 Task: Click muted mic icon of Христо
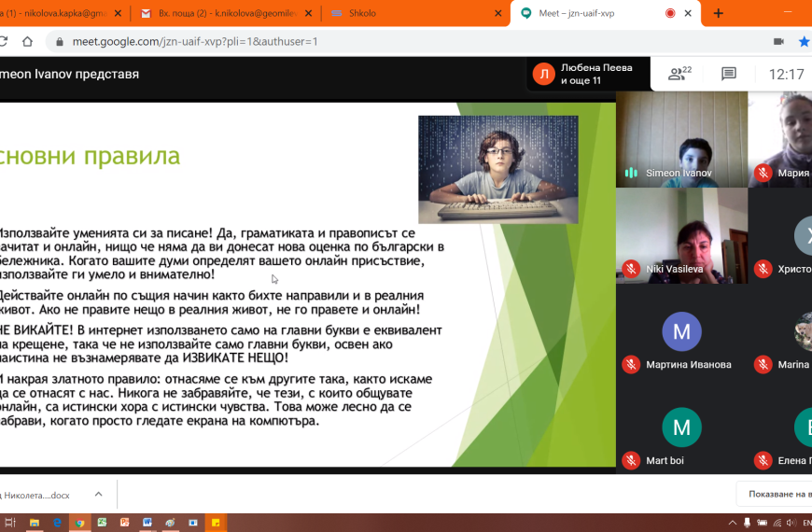point(763,269)
